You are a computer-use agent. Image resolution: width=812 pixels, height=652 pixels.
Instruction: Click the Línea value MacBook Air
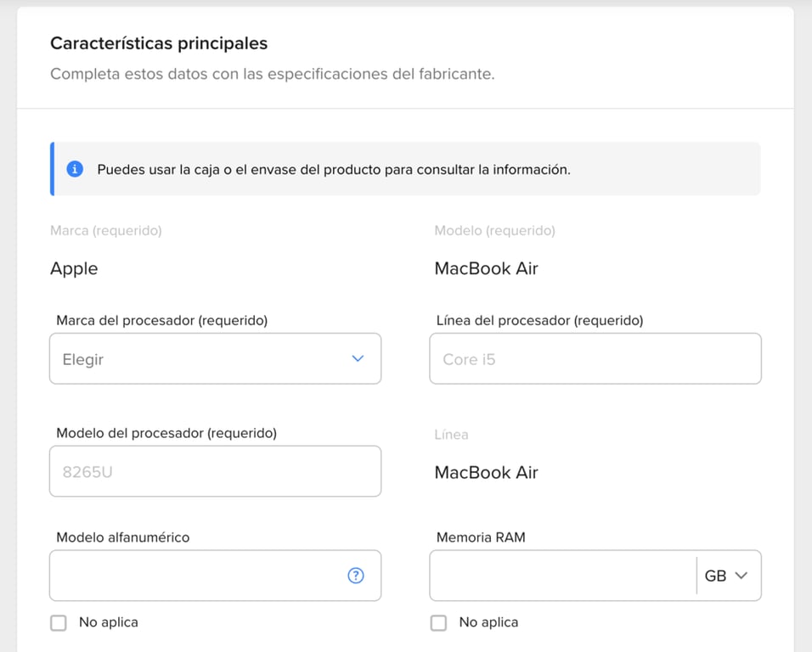(486, 473)
